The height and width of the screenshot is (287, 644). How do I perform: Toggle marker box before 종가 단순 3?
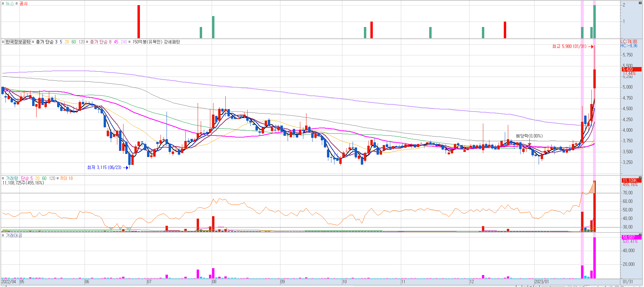[x=33, y=42]
